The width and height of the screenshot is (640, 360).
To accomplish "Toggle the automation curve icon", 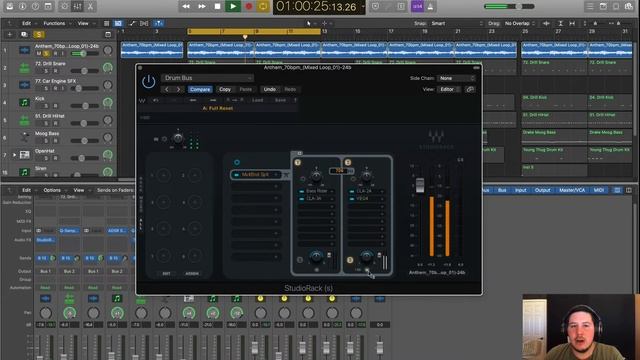I will pos(133,24).
